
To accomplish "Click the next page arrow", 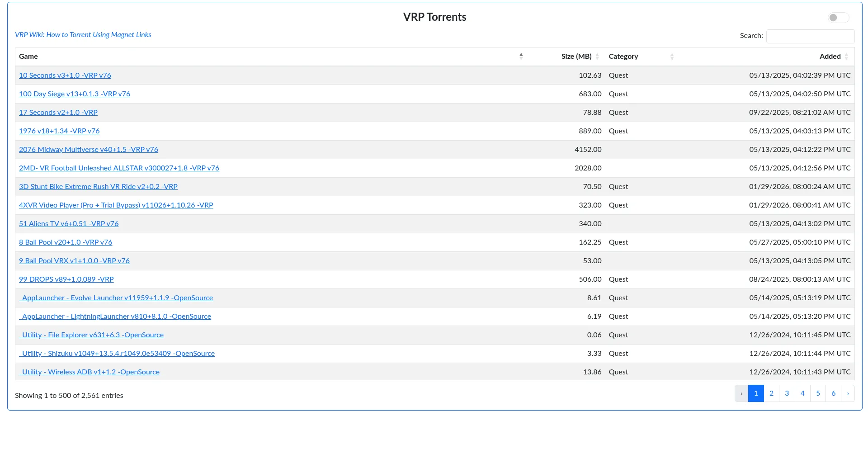I will pyautogui.click(x=848, y=393).
